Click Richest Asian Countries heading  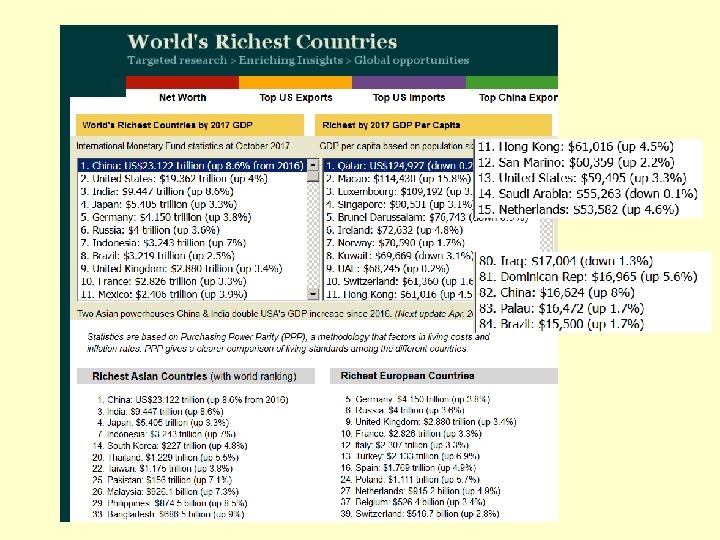point(196,376)
